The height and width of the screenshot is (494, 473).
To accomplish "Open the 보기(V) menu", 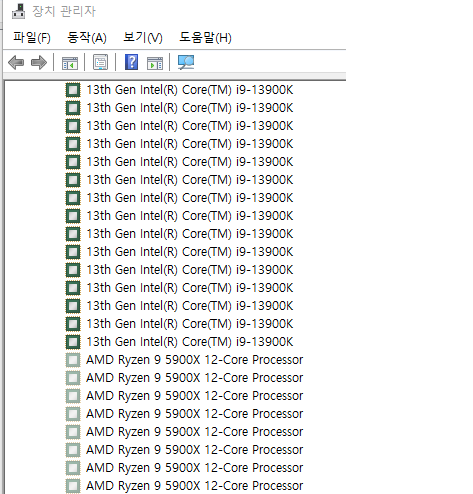I will (143, 37).
